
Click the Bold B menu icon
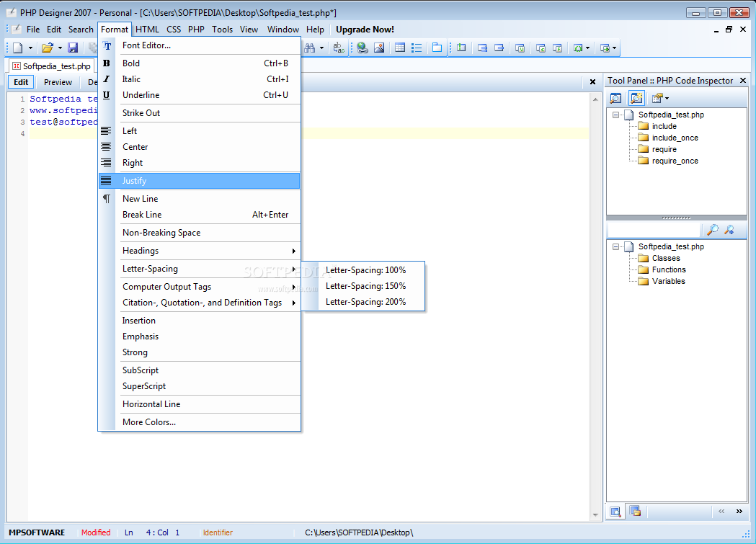tap(107, 63)
